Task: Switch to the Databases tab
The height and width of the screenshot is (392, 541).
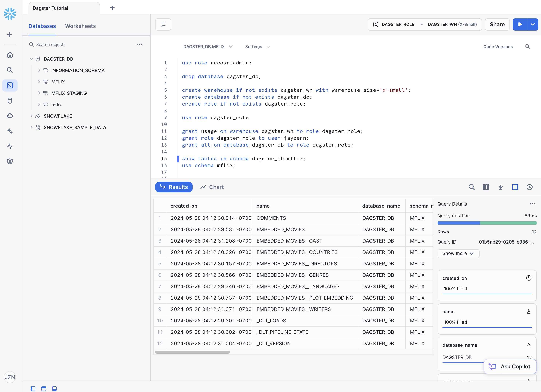Action: point(42,26)
